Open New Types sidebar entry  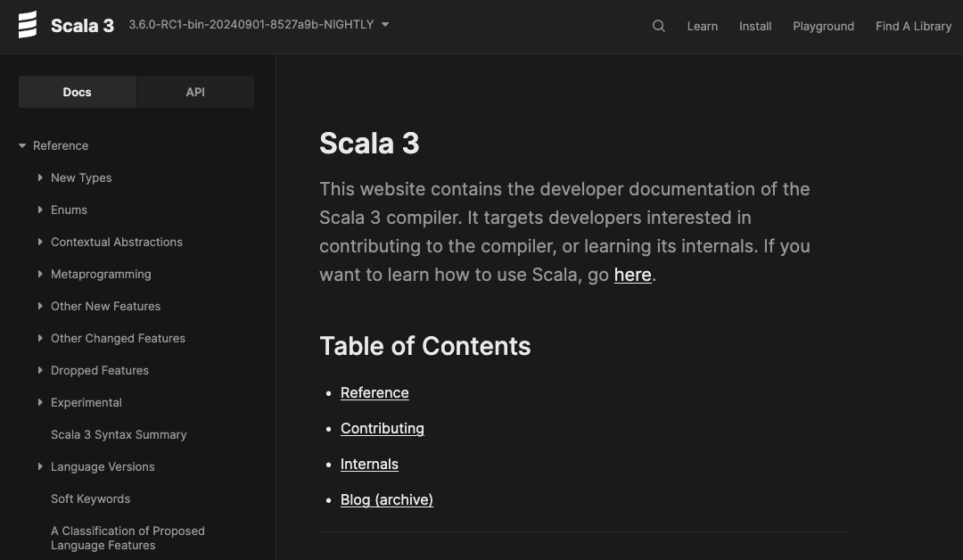81,177
